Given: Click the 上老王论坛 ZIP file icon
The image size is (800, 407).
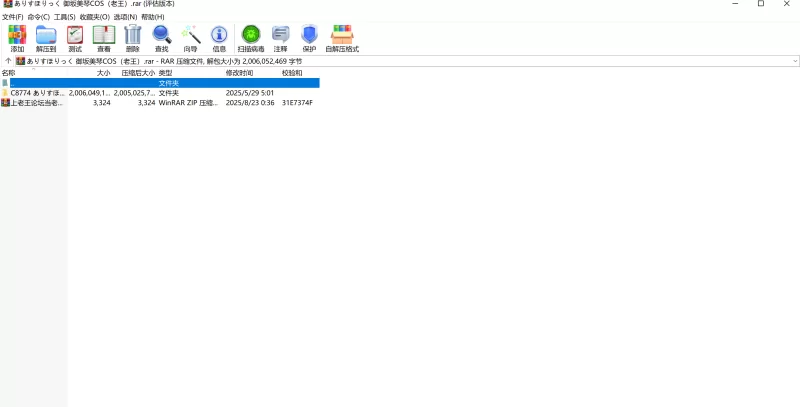Looking at the screenshot, I should tap(5, 103).
